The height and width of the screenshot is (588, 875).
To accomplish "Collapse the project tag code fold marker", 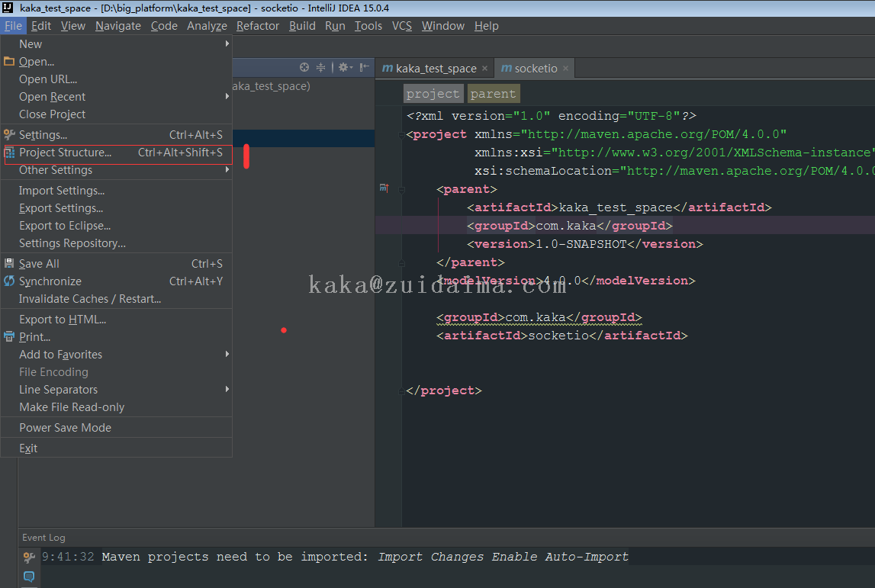I will (401, 134).
